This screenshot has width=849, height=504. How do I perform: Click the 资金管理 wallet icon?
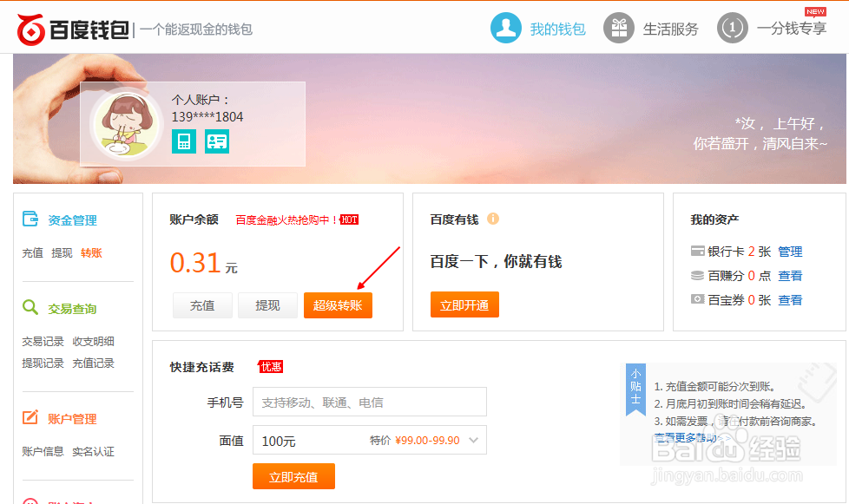[x=30, y=219]
